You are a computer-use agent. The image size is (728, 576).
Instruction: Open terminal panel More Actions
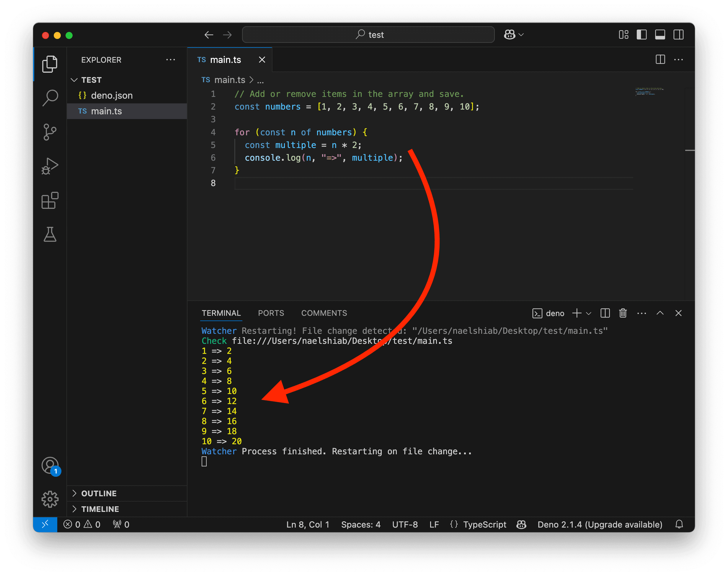pos(642,313)
